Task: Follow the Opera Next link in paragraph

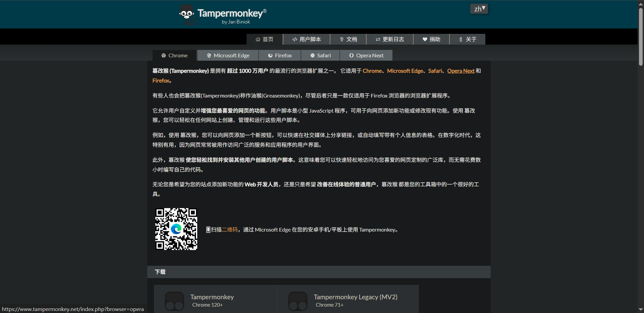Action: pos(461,71)
